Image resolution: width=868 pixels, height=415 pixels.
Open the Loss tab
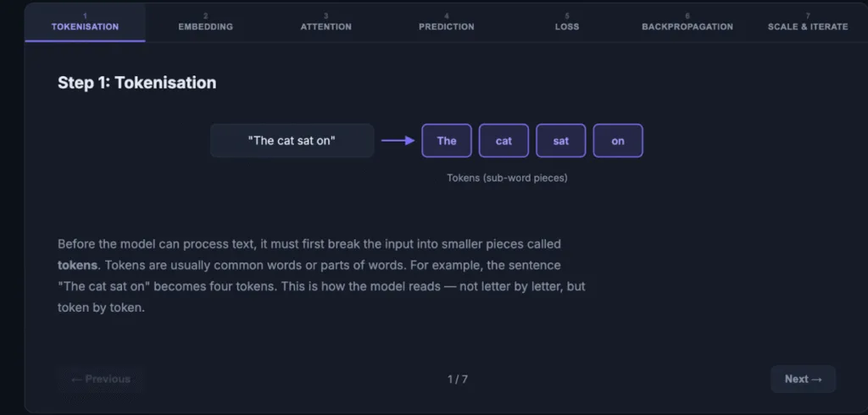point(567,23)
